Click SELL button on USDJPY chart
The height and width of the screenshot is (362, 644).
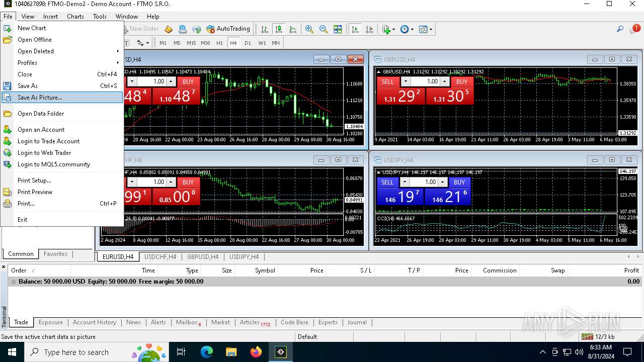point(387,182)
